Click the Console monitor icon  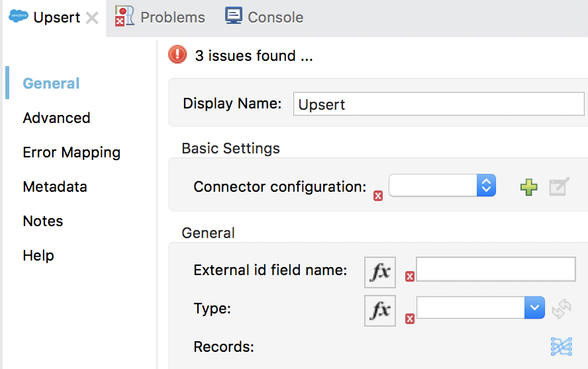(233, 15)
